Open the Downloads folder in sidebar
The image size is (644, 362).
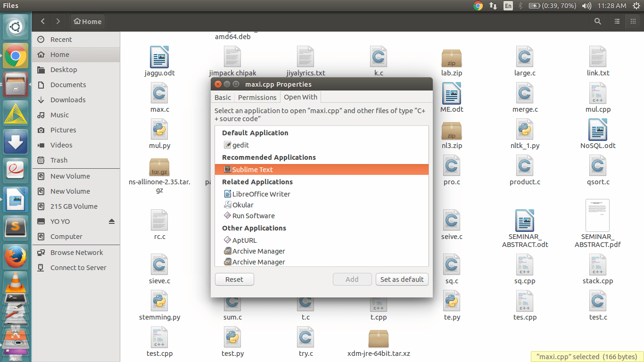pos(68,100)
